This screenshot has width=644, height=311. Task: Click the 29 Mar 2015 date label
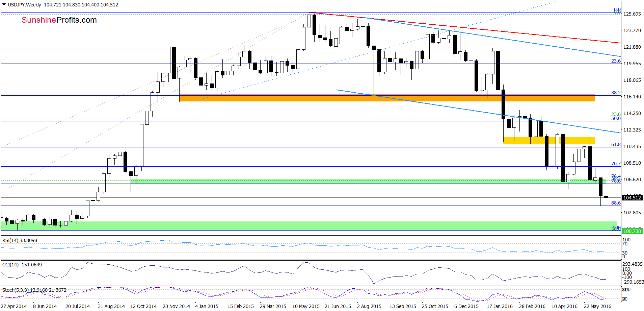pyautogui.click(x=273, y=306)
